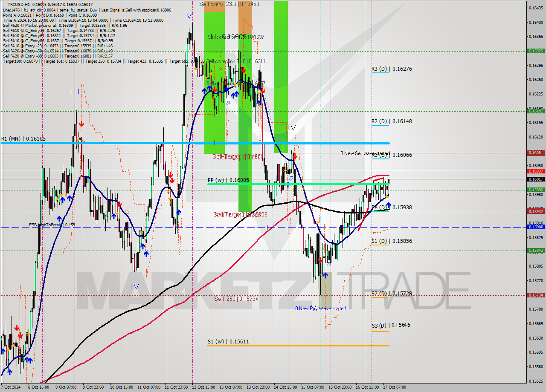Viewport: 546px width, 392px height.
Task: Click the green 0.16329 price tag
Action: (536, 51)
